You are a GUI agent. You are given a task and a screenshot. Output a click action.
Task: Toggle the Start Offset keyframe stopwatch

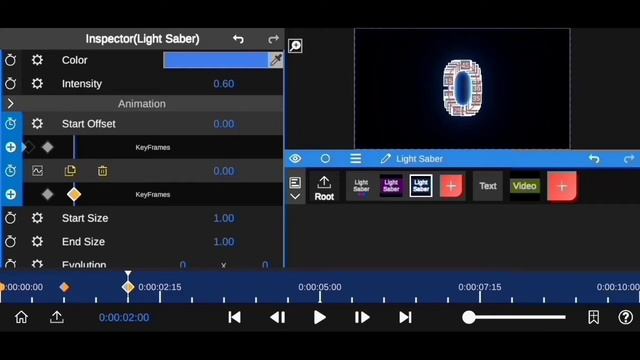pyautogui.click(x=11, y=124)
